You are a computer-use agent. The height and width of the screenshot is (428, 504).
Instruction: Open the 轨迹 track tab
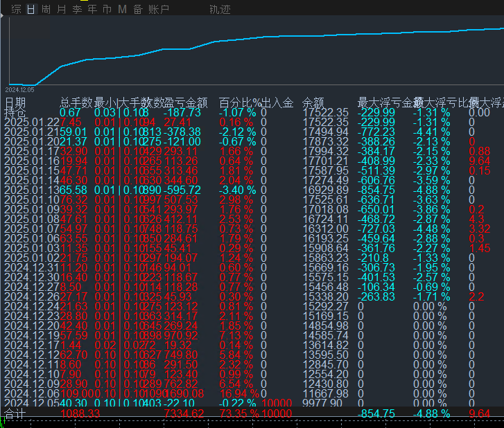[x=220, y=10]
